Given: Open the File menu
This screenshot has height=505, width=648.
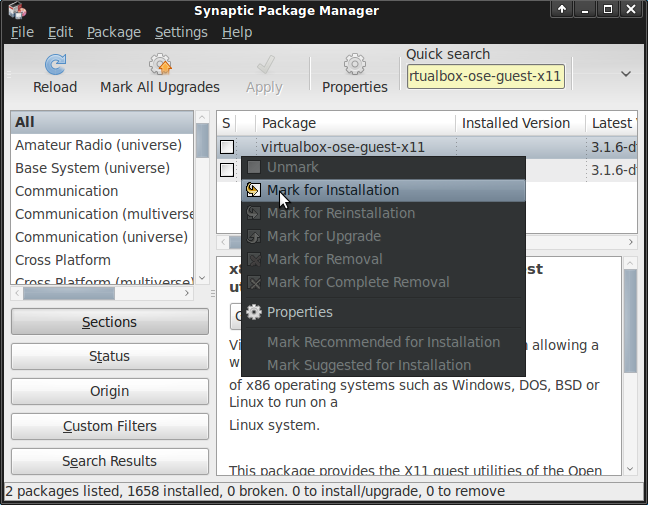Looking at the screenshot, I should tap(22, 32).
